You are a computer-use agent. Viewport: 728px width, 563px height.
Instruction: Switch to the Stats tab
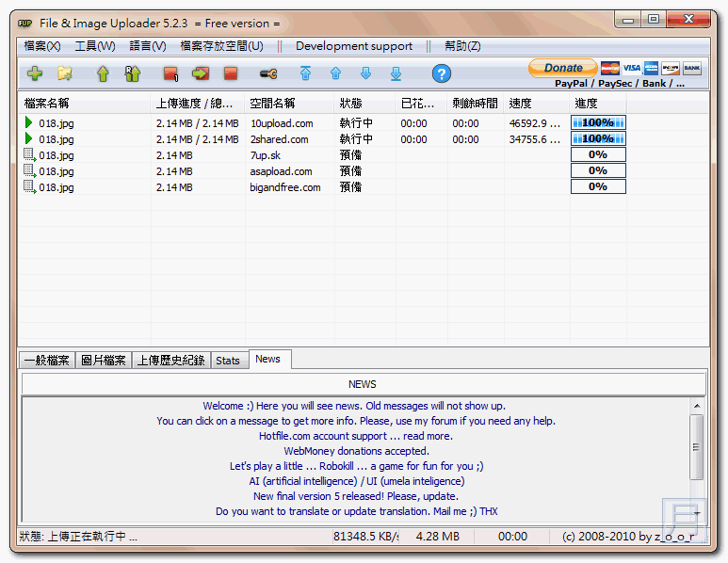[x=228, y=361]
